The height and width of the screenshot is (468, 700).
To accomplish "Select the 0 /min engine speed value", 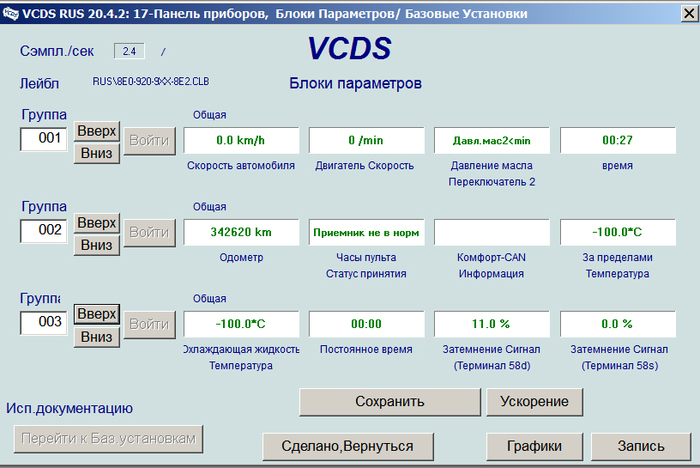I will point(367,141).
